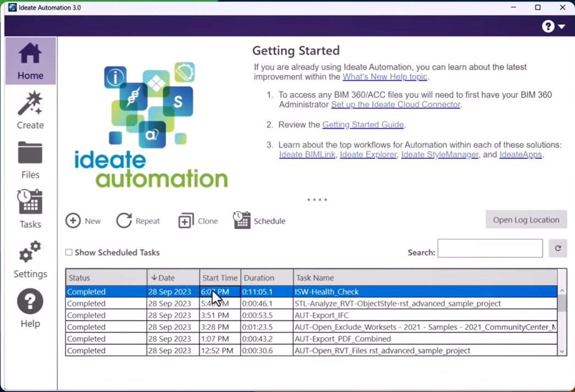Click the question mark help icon in header
The image size is (575, 392).
[548, 26]
